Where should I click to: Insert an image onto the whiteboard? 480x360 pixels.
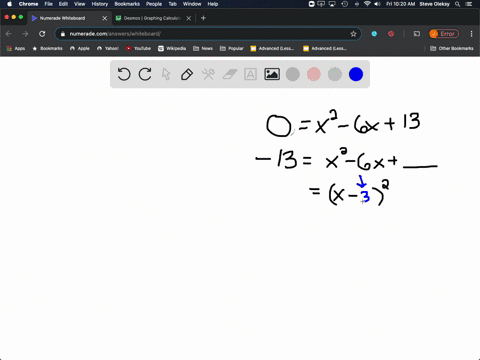click(272, 74)
